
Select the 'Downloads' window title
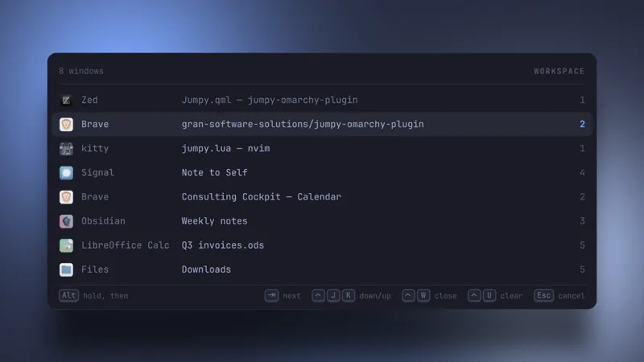(x=206, y=269)
